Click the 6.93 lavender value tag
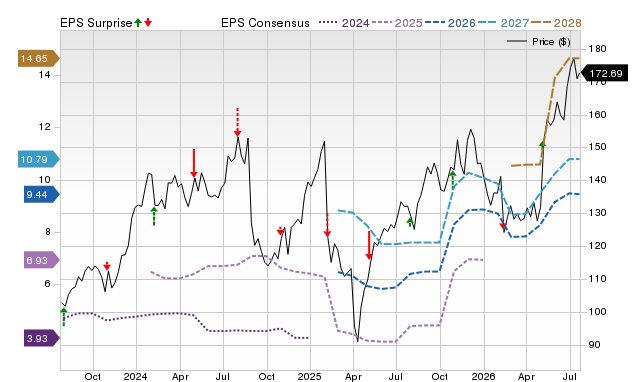This screenshot has height=382, width=640. 42,260
